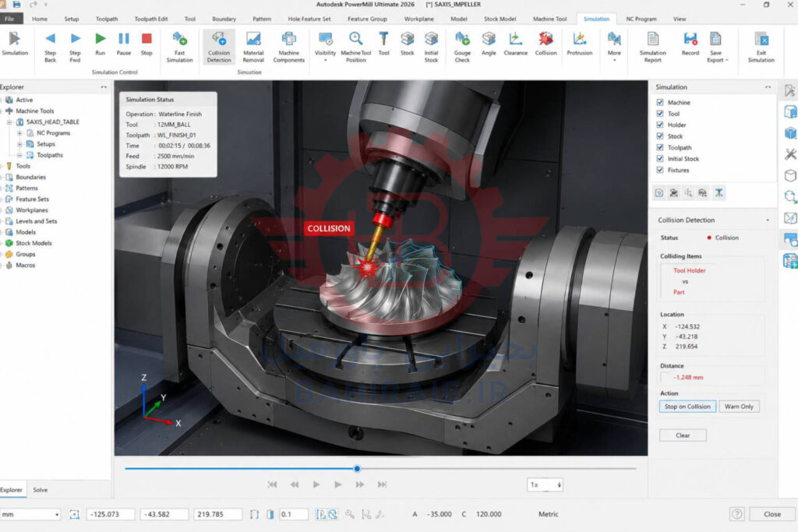Toggle the Fixtures checkbox

point(660,170)
